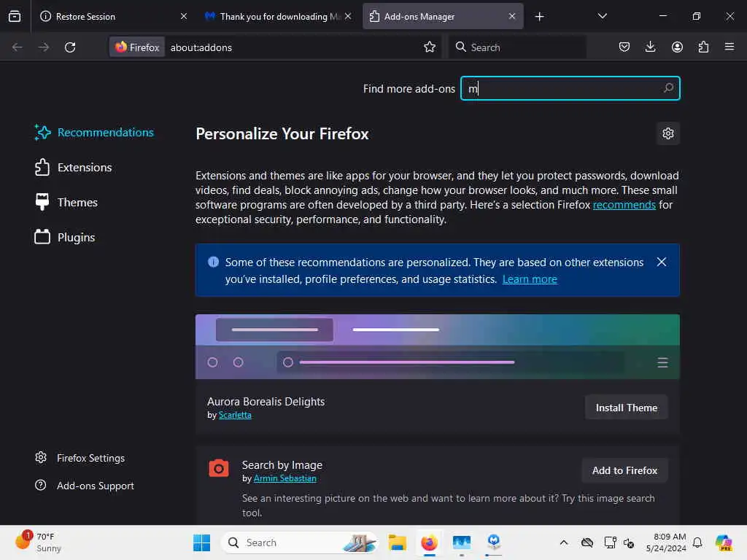Open the Themes sidebar category
Image resolution: width=747 pixels, height=560 pixels.
point(66,203)
